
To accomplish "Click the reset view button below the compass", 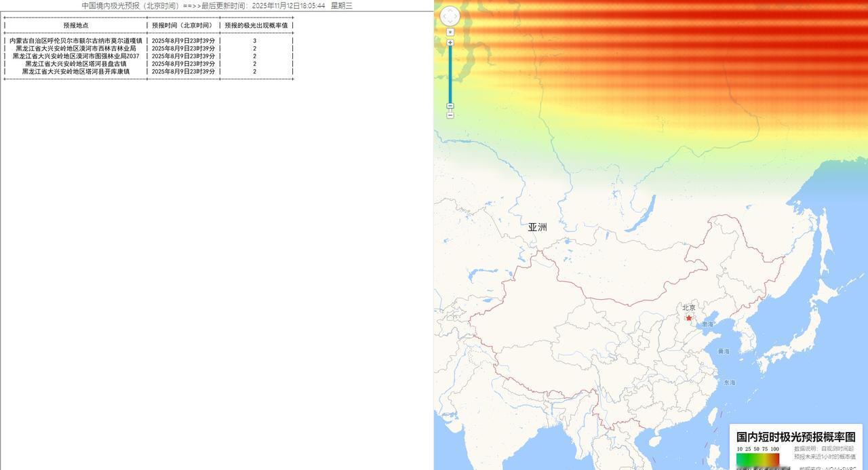I will click(x=450, y=31).
